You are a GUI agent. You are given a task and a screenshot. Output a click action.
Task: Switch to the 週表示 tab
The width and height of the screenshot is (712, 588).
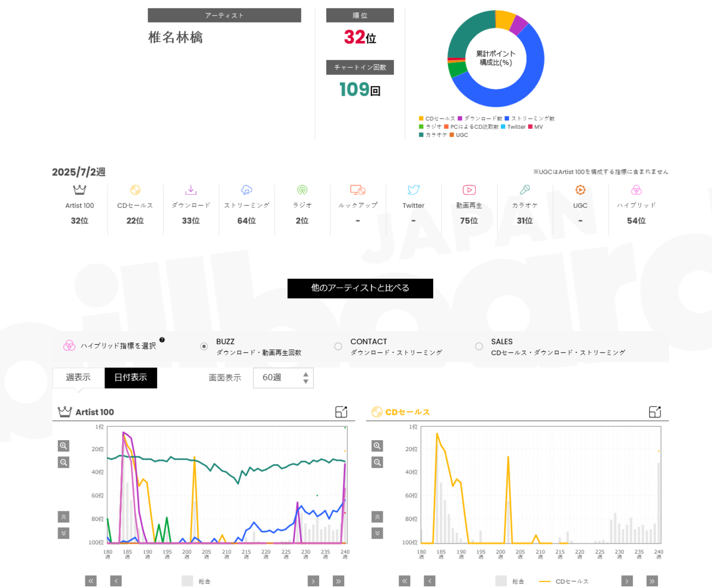click(78, 377)
